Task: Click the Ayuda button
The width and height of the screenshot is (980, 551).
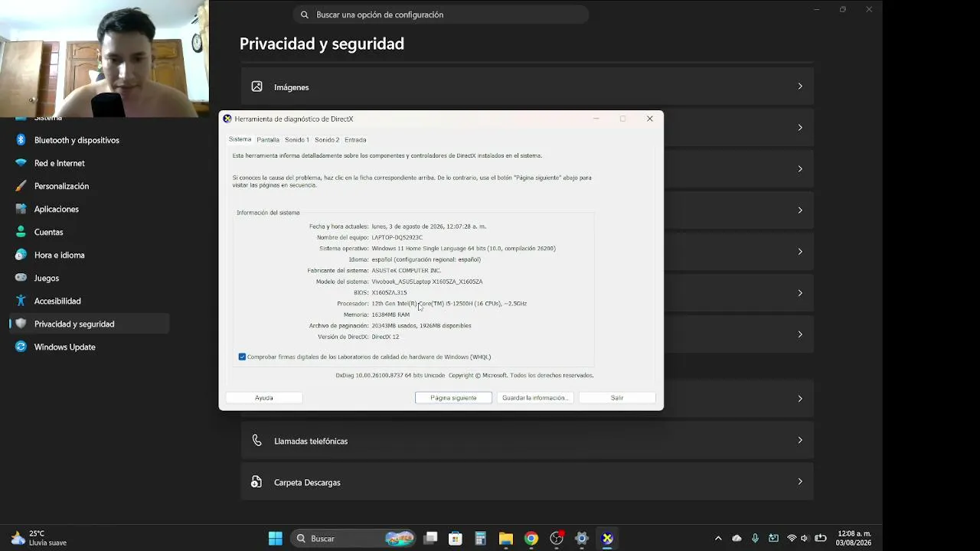Action: tap(264, 398)
